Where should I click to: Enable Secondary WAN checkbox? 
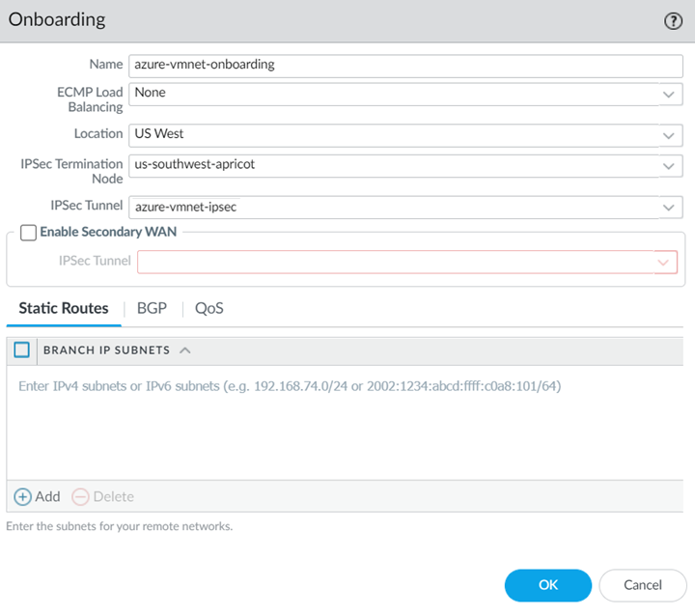[x=28, y=233]
